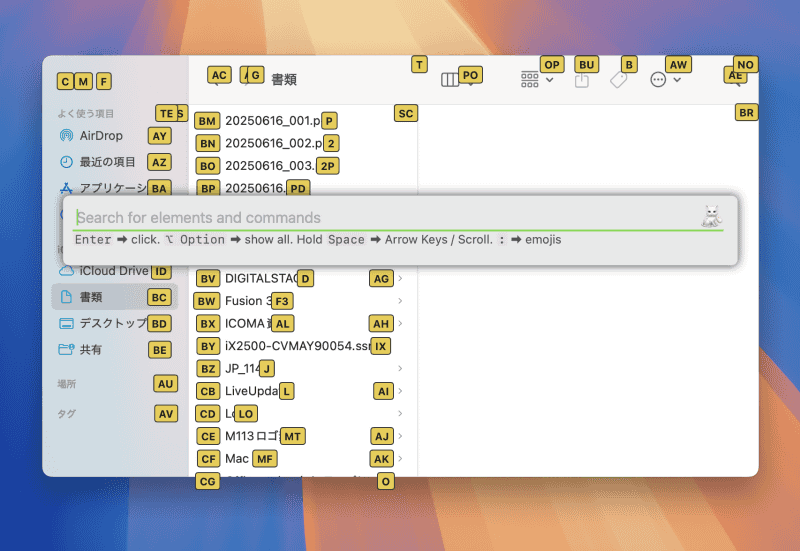
Task: Select the Mac folder name
Action: 237,459
